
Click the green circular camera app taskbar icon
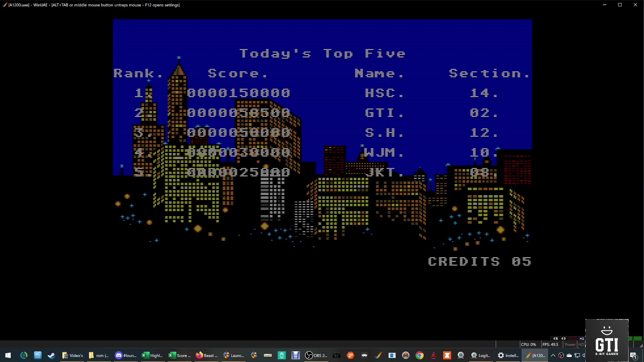click(24, 355)
